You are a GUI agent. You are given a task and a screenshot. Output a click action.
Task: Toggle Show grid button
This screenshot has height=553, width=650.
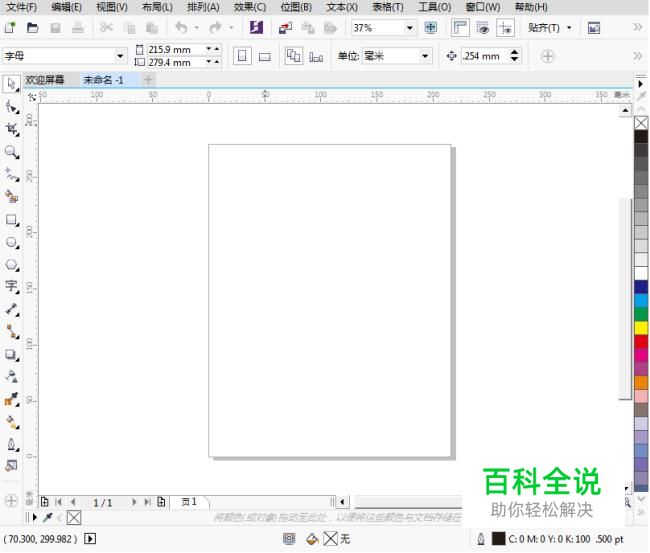point(483,28)
